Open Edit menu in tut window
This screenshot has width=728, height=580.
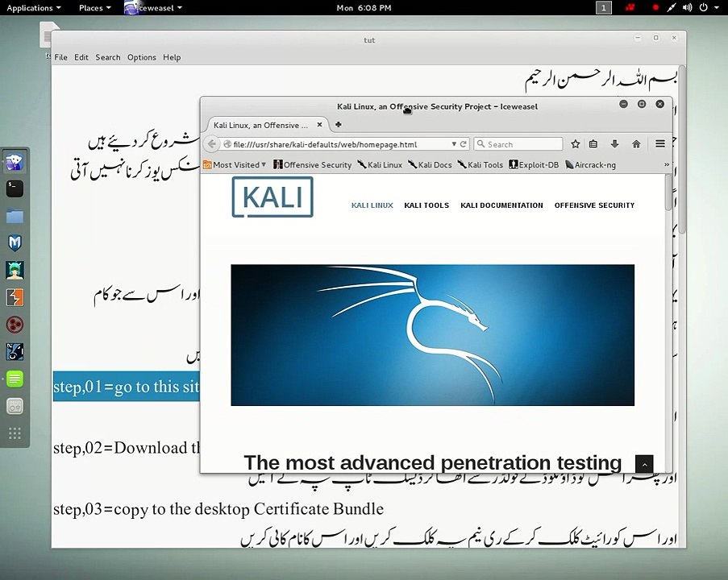point(81,57)
